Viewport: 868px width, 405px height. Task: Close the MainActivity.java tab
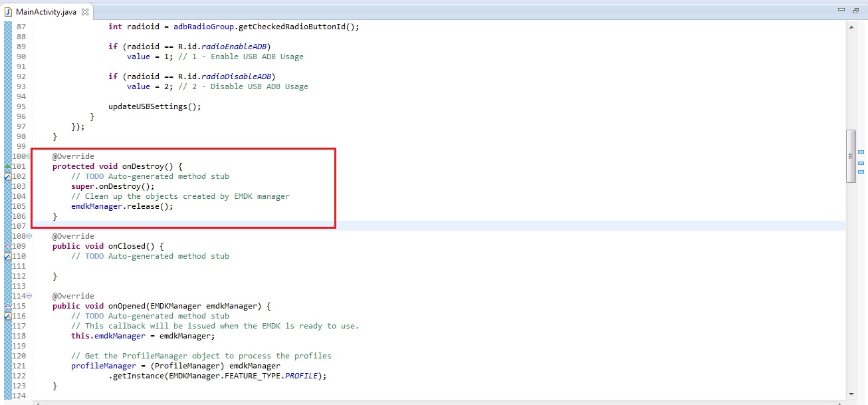86,12
